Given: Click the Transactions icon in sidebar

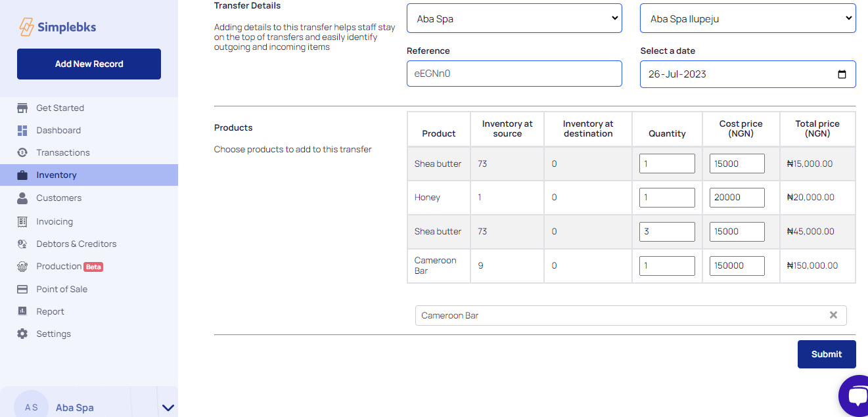Looking at the screenshot, I should (22, 152).
